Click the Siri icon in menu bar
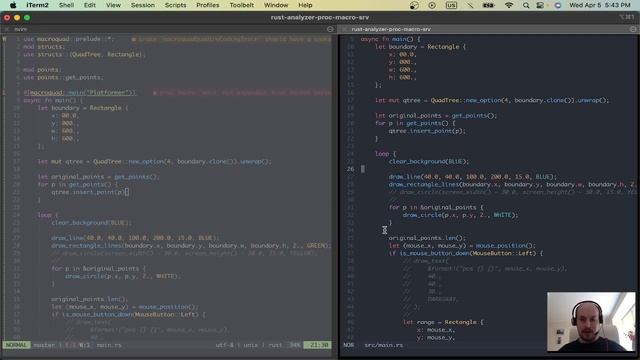640x360 pixels. click(x=558, y=5)
